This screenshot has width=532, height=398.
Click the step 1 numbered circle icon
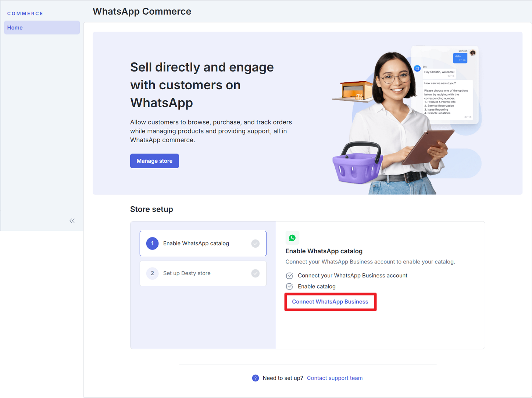click(152, 243)
